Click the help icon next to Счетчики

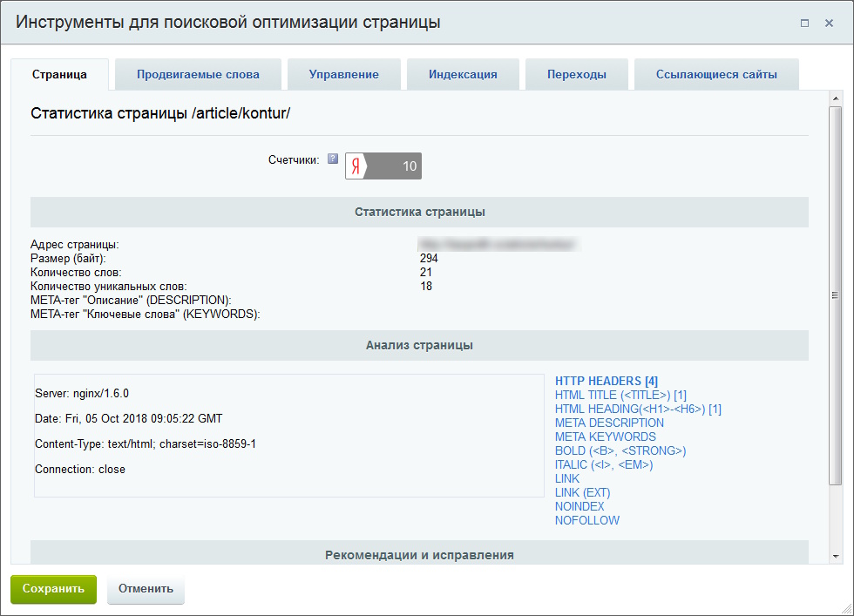[x=332, y=159]
